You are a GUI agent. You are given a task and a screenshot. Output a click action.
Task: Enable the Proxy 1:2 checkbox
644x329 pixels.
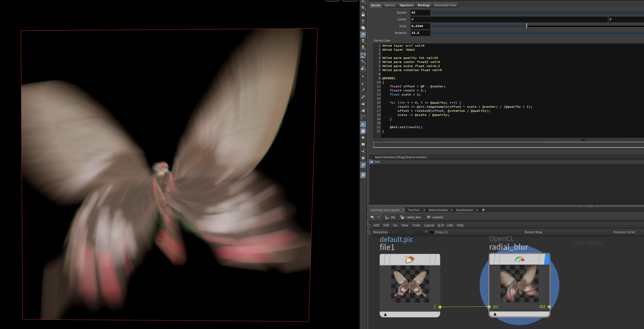(432, 232)
